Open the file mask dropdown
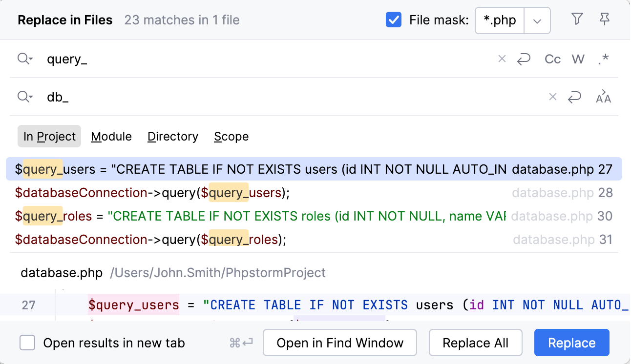The image size is (631, 364). [537, 20]
